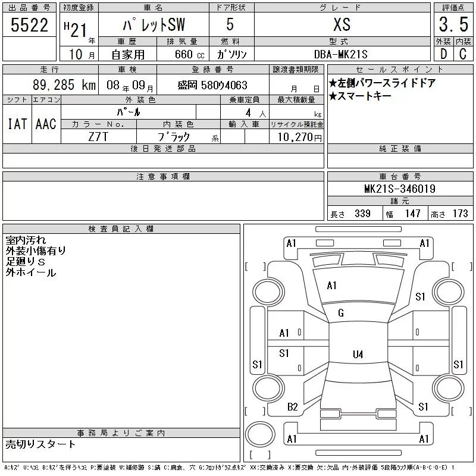Image resolution: width=476 pixels, height=476 pixels.
Task: Click the 出品番号 header
Action: (x=29, y=8)
